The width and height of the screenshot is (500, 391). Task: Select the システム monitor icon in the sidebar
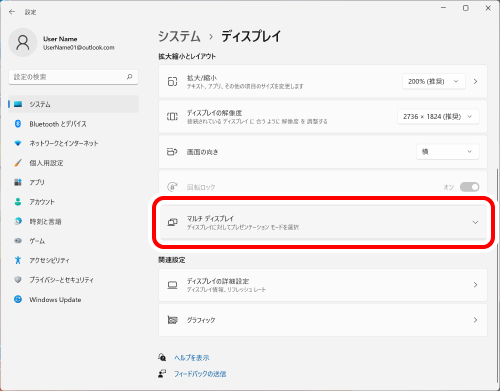pyautogui.click(x=18, y=104)
